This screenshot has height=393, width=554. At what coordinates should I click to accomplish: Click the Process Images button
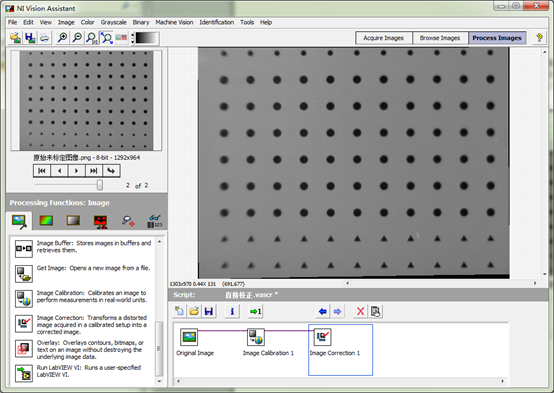pos(497,38)
